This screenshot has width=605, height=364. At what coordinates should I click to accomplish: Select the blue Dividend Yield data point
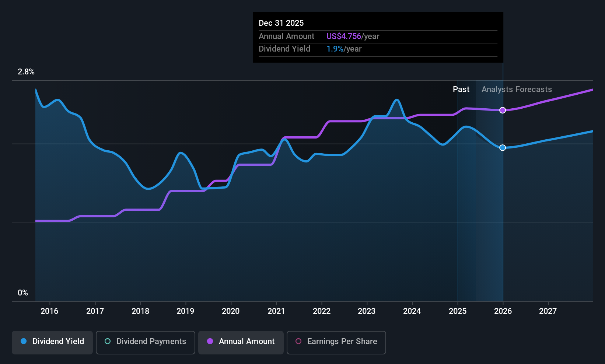pos(503,148)
